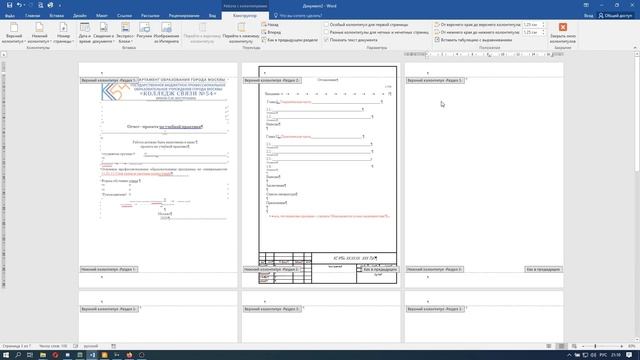Switch to Read Mode view

549,346
